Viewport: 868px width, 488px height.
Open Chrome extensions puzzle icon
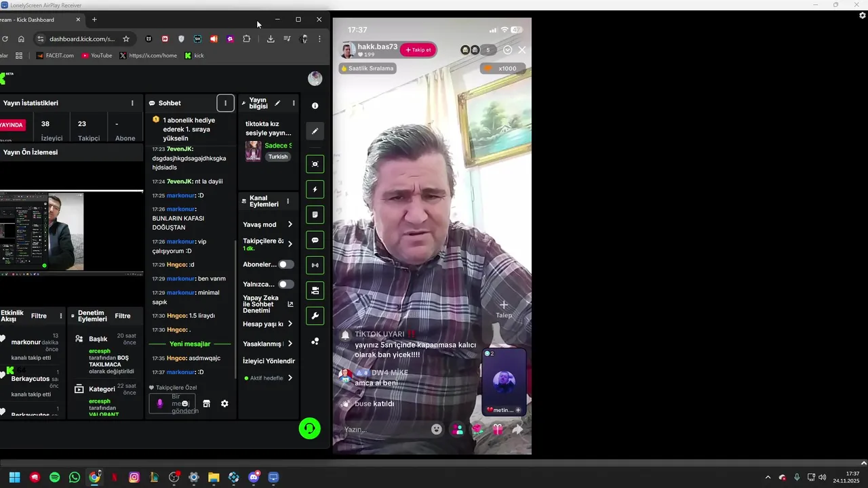[x=246, y=39]
